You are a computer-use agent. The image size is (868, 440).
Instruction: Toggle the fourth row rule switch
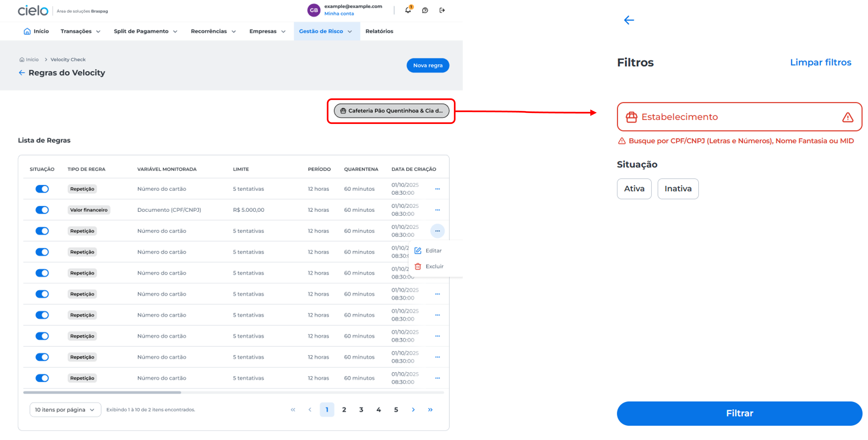coord(42,252)
